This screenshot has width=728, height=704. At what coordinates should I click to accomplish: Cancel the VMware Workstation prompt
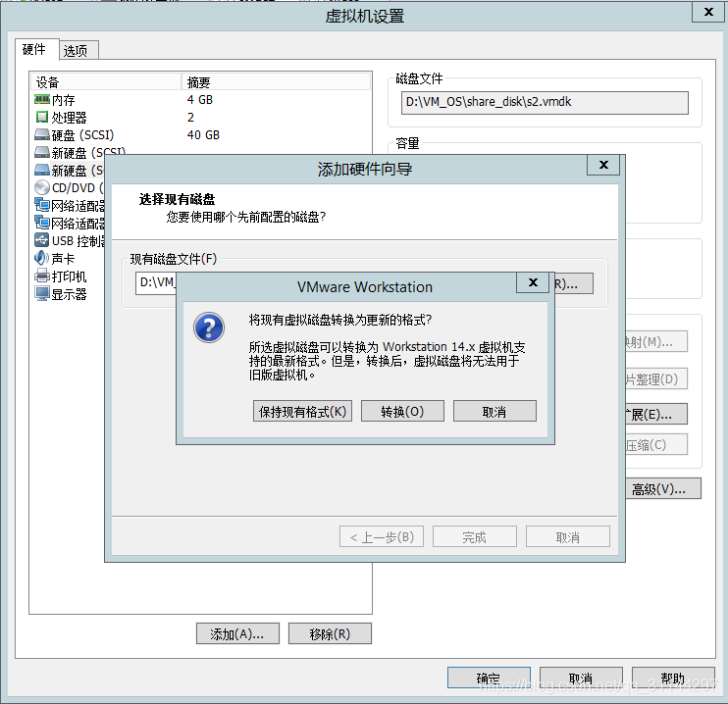494,411
